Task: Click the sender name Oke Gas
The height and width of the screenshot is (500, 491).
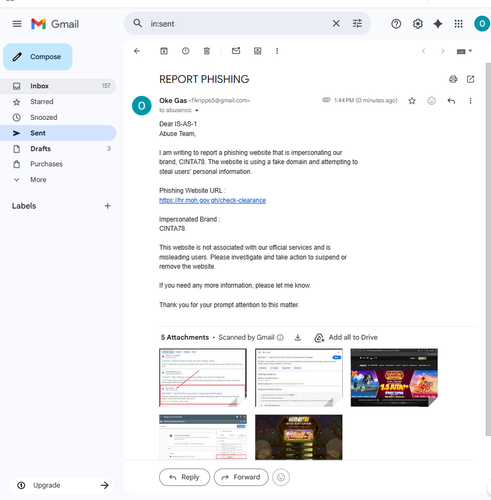Action: pos(173,100)
